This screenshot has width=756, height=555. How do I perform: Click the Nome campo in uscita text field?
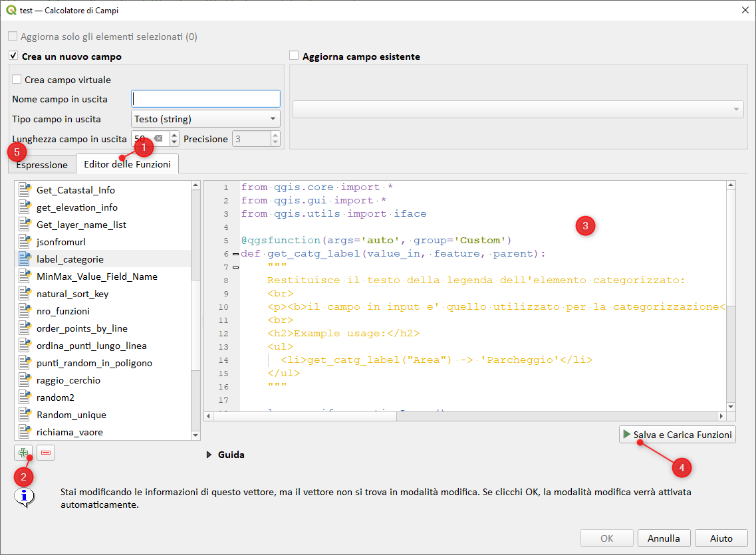[x=205, y=99]
